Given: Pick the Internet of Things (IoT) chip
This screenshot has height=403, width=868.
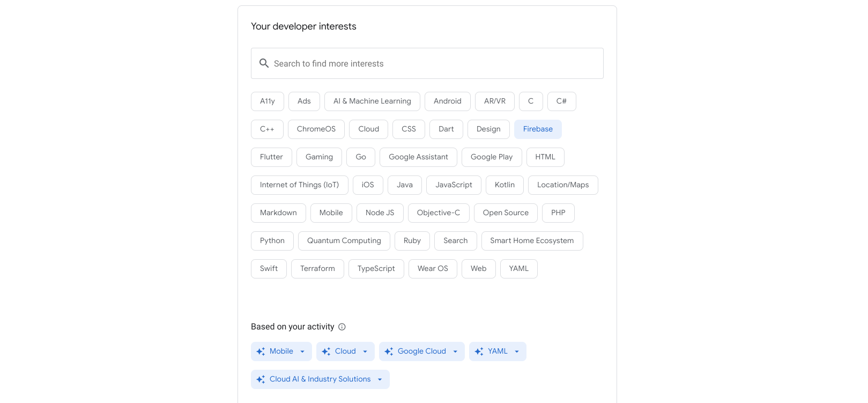Looking at the screenshot, I should tap(299, 185).
